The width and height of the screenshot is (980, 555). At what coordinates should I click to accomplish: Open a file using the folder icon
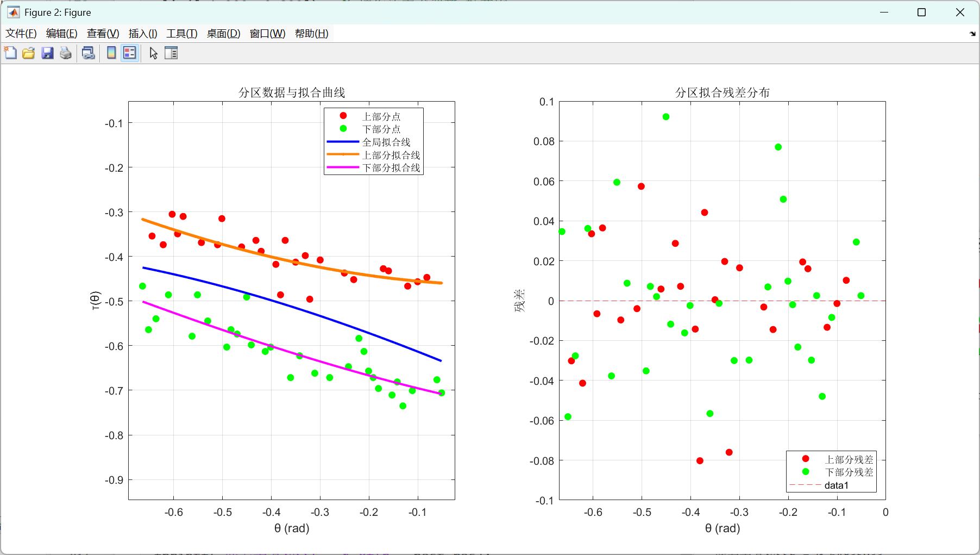coord(29,53)
